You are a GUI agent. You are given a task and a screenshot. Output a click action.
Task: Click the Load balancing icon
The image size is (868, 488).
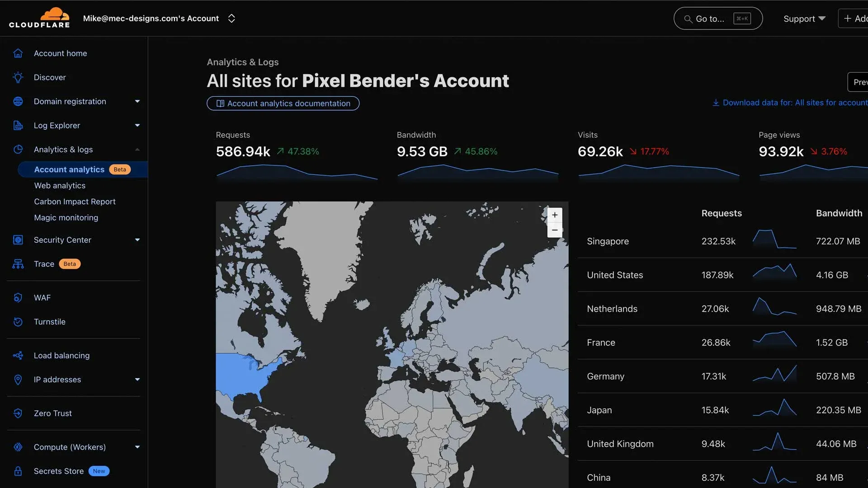[x=18, y=356]
